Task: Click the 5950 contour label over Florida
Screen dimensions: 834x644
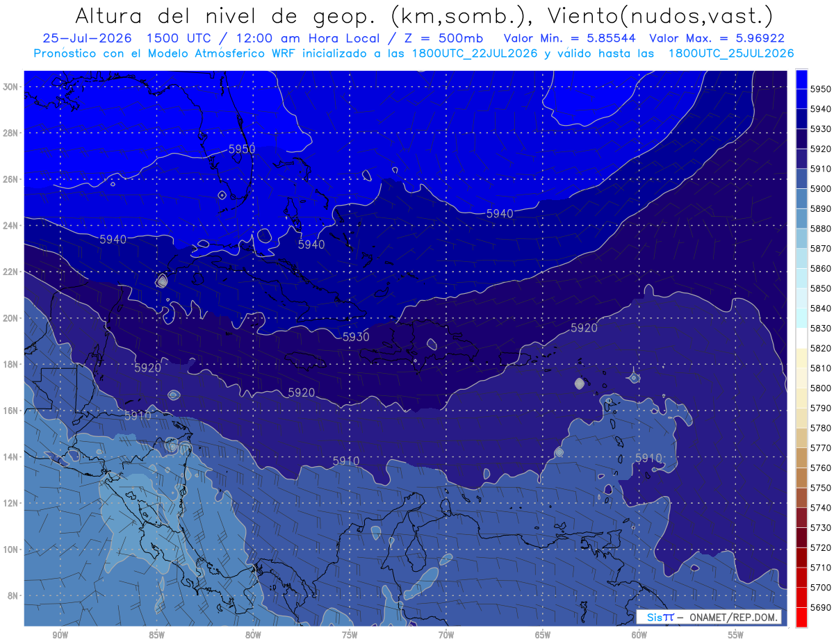Action: tap(242, 149)
